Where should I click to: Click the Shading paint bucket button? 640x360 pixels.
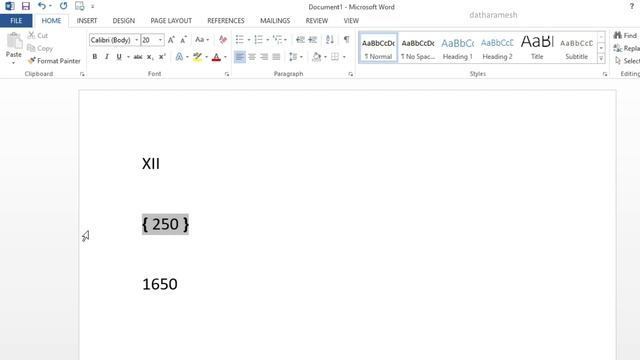click(x=316, y=57)
